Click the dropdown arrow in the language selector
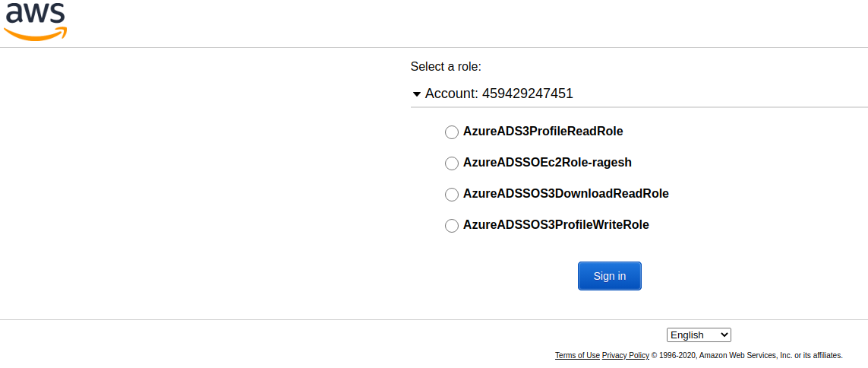 pyautogui.click(x=723, y=335)
